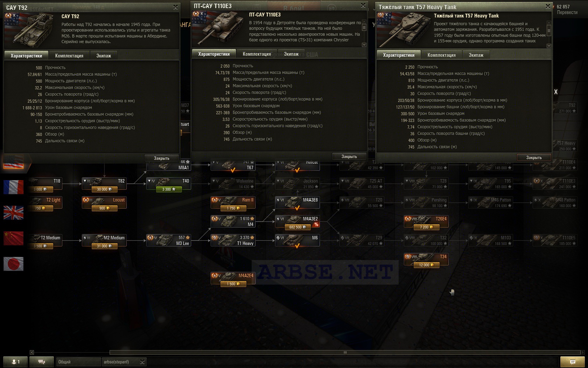Open the T95 tank destroyer node
The image size is (588, 368).
(x=491, y=184)
